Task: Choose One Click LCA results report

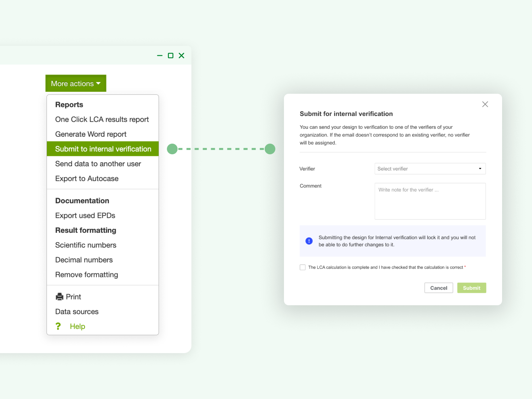Action: pyautogui.click(x=102, y=119)
